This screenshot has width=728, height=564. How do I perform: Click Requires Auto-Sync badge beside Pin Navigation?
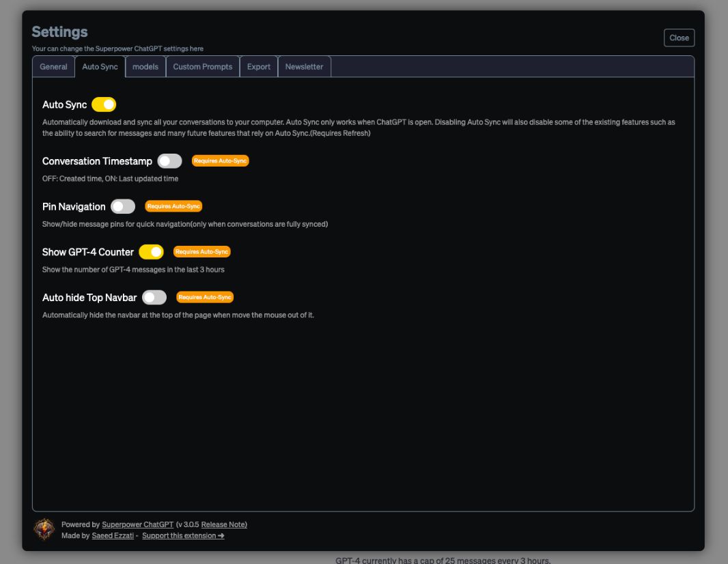click(173, 206)
